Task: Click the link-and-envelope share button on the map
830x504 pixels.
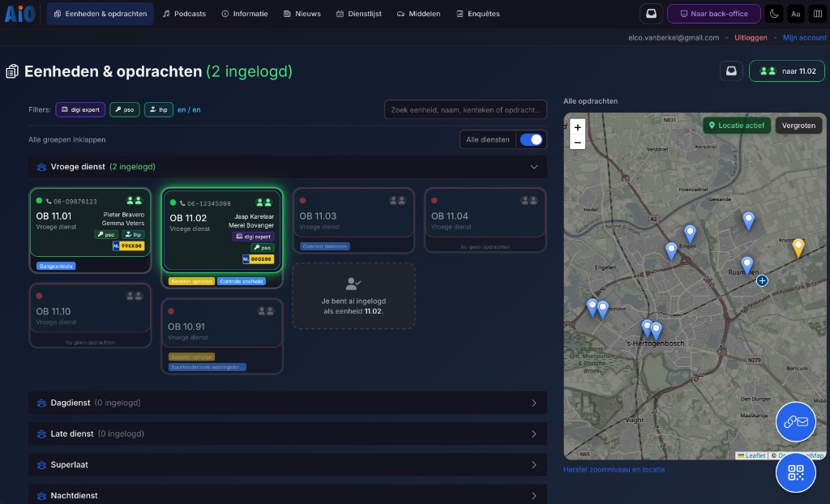Action: click(x=795, y=421)
